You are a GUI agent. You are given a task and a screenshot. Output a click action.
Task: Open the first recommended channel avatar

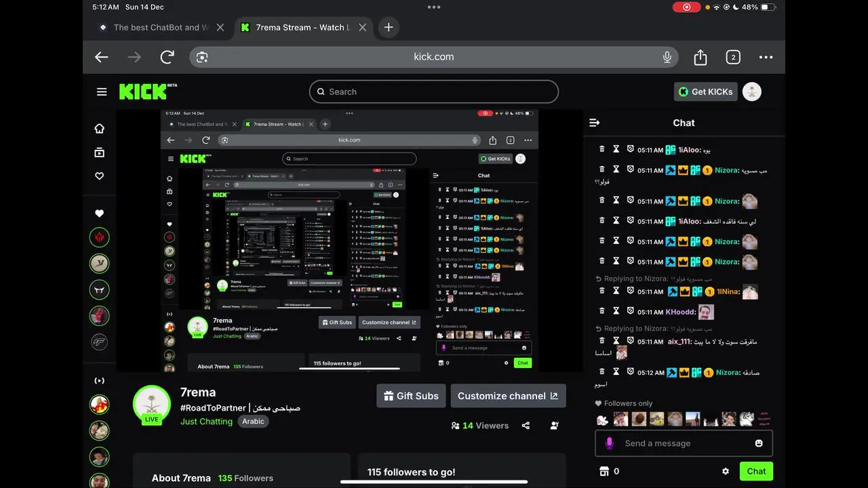pos(100,405)
